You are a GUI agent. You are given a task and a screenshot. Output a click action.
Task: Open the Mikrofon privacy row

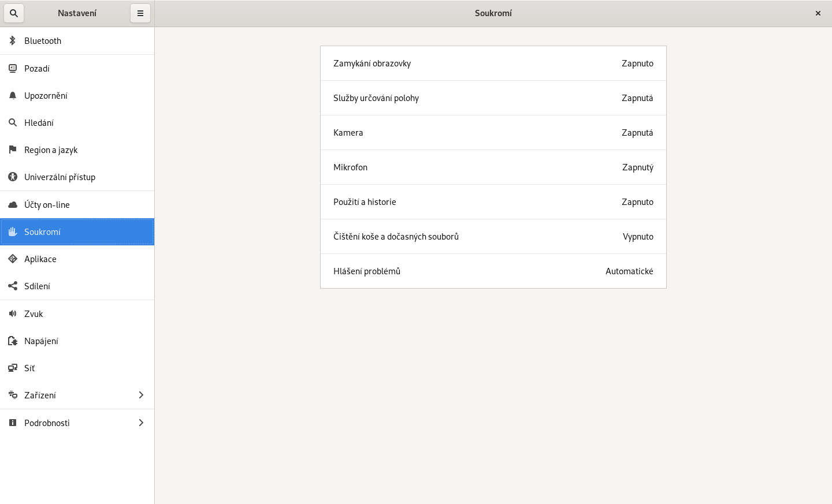point(493,167)
